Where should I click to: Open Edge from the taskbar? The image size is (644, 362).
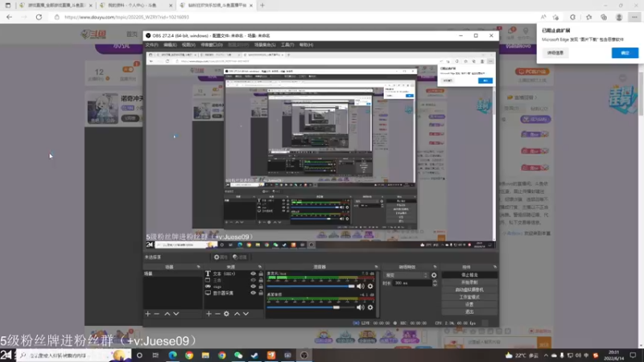coord(172,356)
